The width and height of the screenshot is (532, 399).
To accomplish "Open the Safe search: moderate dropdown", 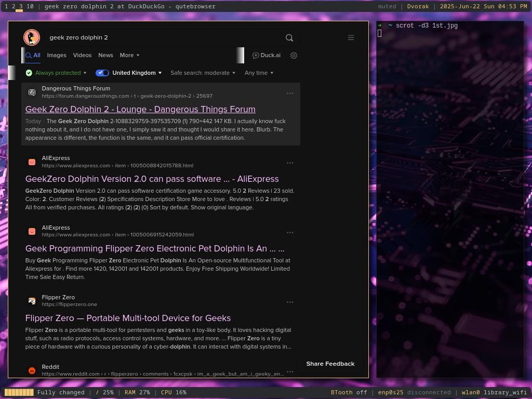I will tap(203, 73).
